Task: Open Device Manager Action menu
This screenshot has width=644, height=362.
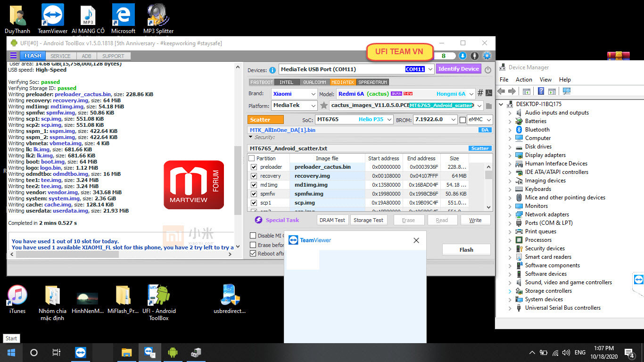Action: 524,79
